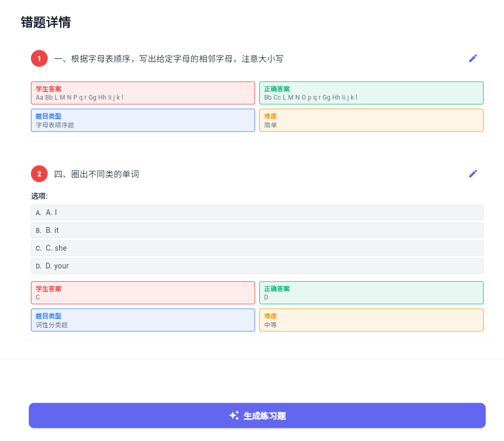Image resolution: width=504 pixels, height=441 pixels.
Task: Click the 错题详情 page heading
Action: pos(46,22)
